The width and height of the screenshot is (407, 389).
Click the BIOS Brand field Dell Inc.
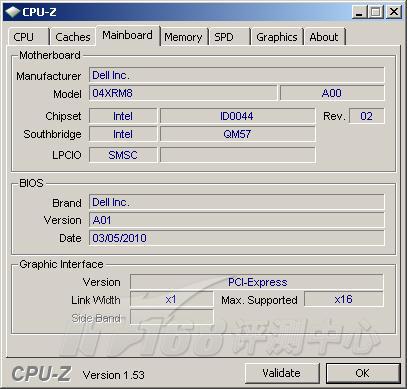pos(237,202)
